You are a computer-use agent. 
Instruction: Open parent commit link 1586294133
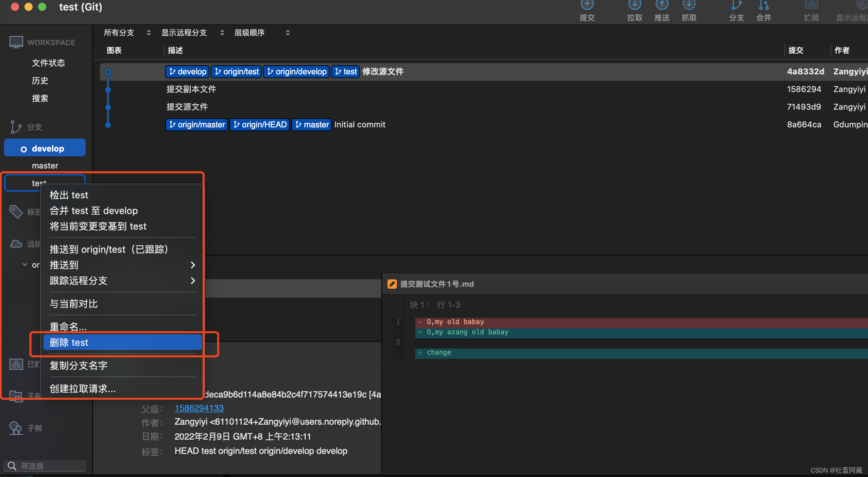tap(199, 408)
